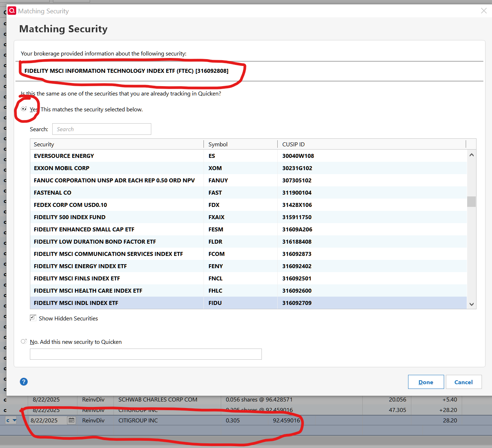Select FIDELITY MSCI INDL INDEX ETF row
Viewport: 492px width, 448px height.
(249, 303)
